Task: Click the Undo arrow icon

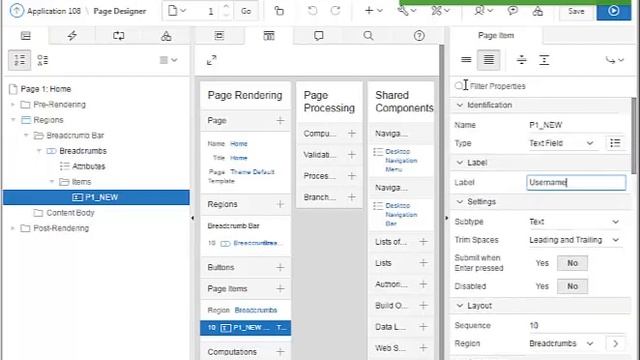Action: pyautogui.click(x=312, y=11)
